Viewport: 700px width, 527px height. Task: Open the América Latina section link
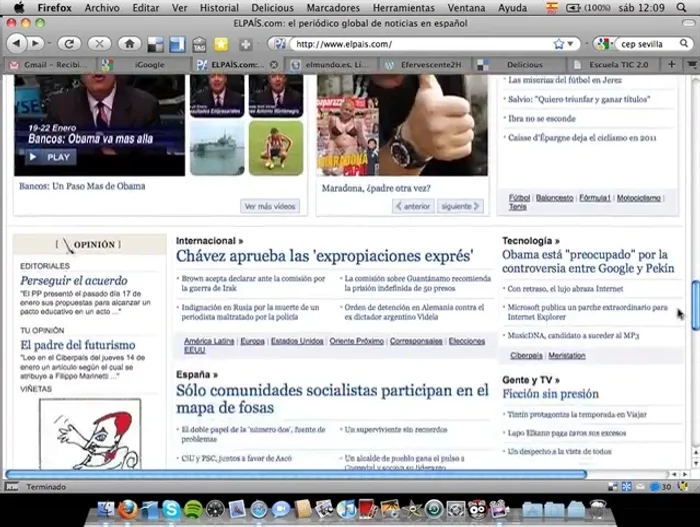pos(209,341)
